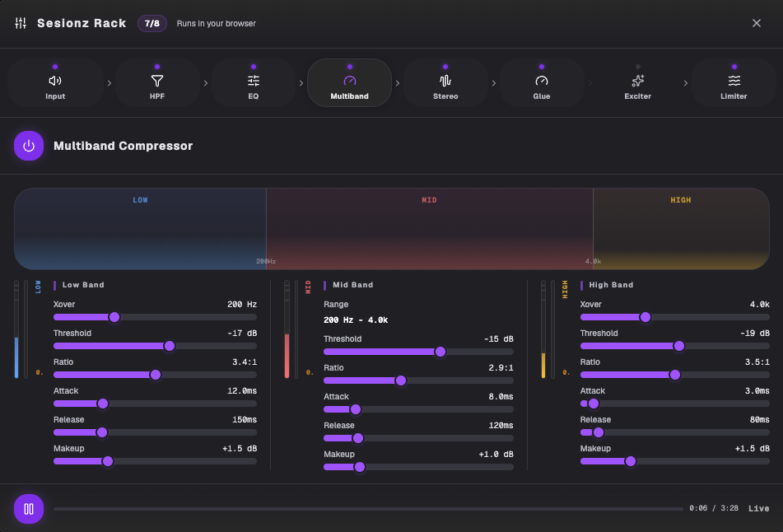Click the Low Band Release slider handle

pyautogui.click(x=102, y=432)
